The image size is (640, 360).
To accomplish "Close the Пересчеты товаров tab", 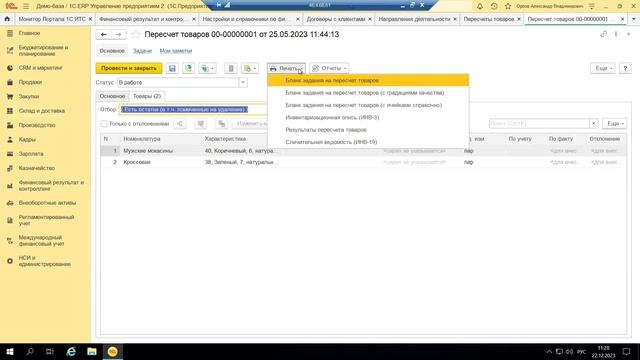I will (519, 19).
